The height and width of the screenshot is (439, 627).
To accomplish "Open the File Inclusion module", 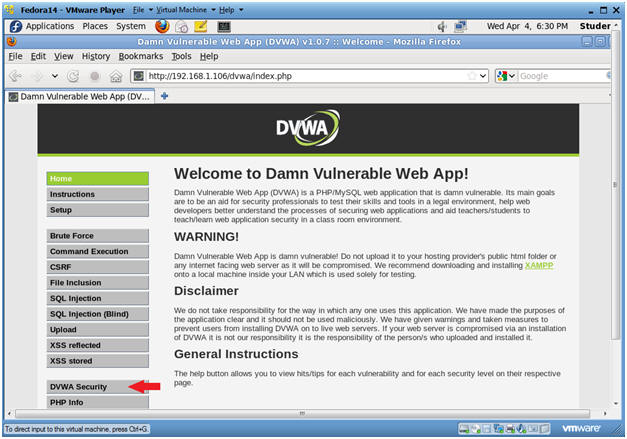I will [x=98, y=283].
